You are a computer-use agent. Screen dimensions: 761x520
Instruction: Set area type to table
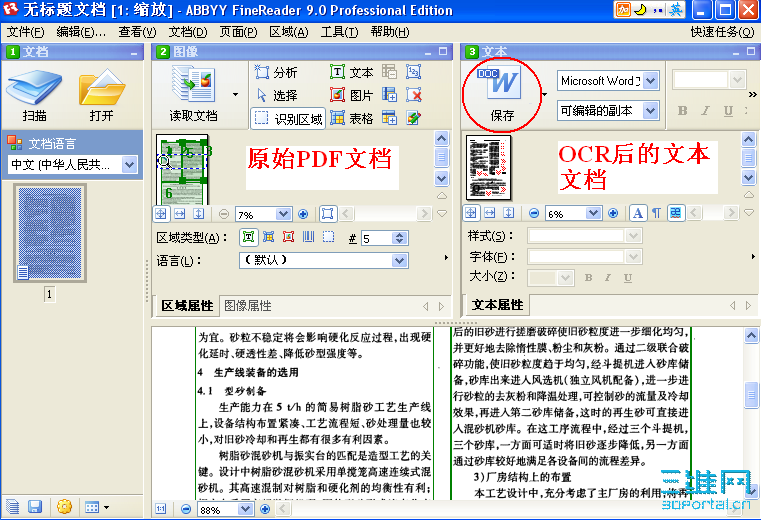click(268, 237)
